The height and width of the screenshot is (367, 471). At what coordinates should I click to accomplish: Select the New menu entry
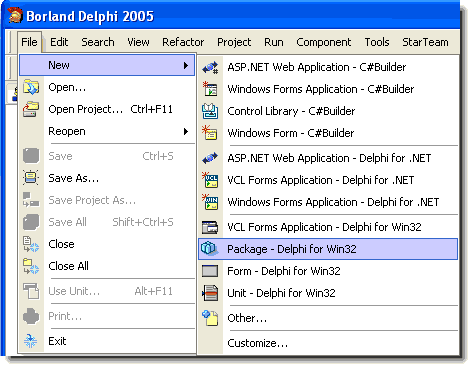point(107,65)
